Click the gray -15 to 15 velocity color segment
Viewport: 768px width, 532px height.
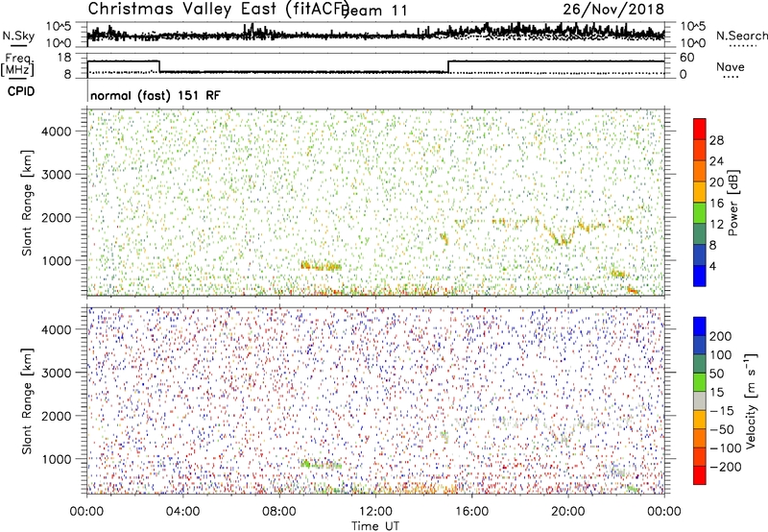tap(700, 401)
